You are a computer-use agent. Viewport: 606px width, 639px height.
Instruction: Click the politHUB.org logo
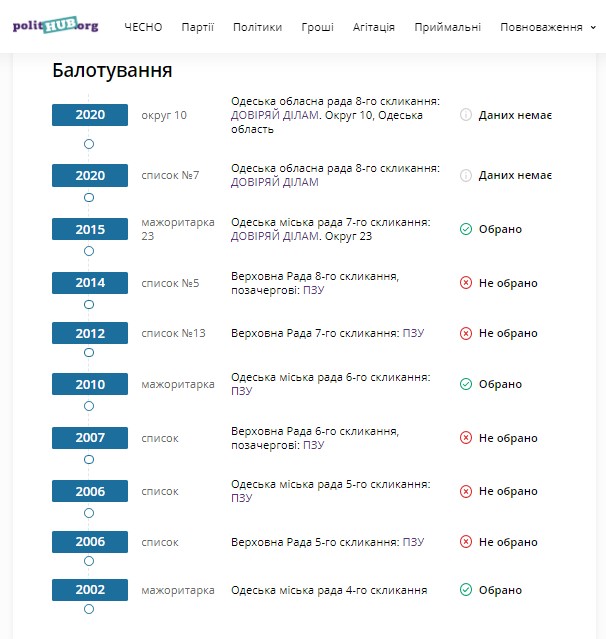[56, 25]
